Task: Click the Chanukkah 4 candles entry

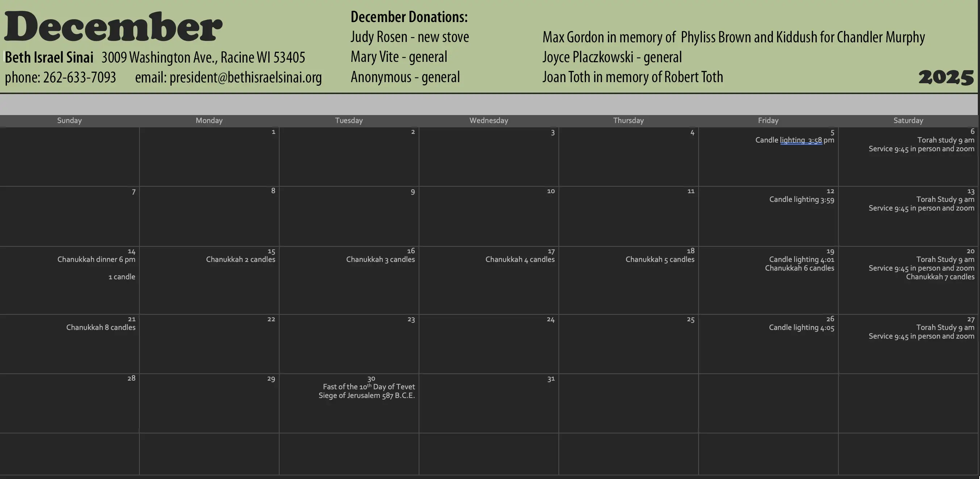Action: pyautogui.click(x=520, y=260)
